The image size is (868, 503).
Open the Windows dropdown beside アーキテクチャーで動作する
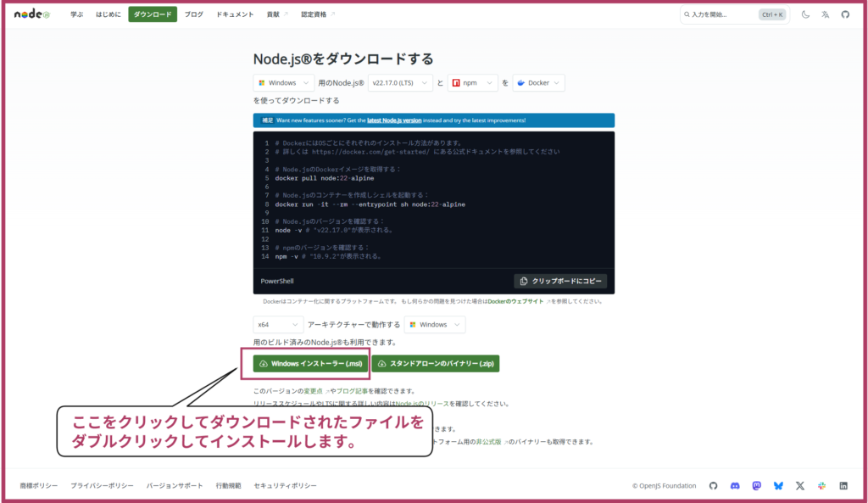435,325
